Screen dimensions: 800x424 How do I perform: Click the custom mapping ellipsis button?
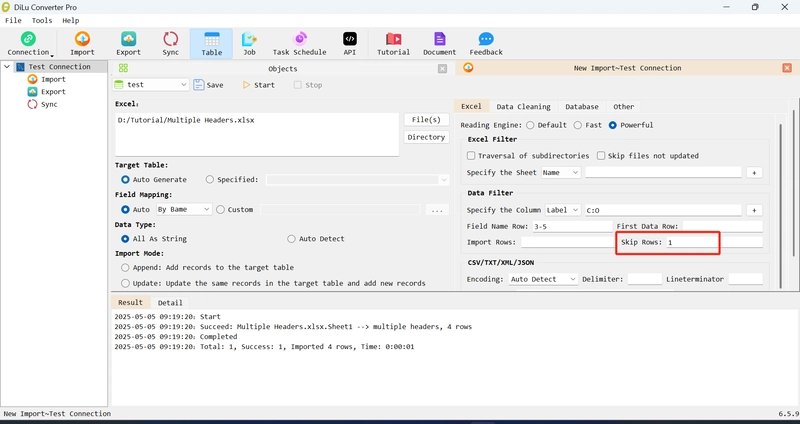point(437,210)
